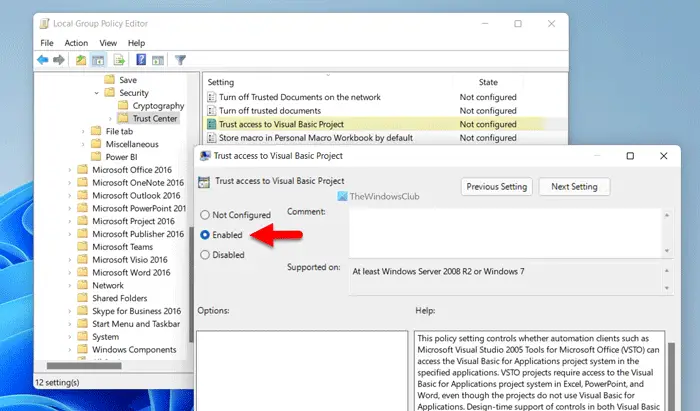Viewport: 700px width, 411px height.
Task: Select Microsoft PowerPoint tree item
Action: click(x=138, y=208)
